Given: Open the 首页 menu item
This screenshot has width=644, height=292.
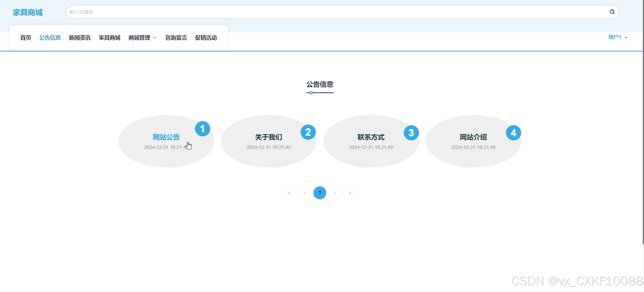Looking at the screenshot, I should [x=25, y=38].
